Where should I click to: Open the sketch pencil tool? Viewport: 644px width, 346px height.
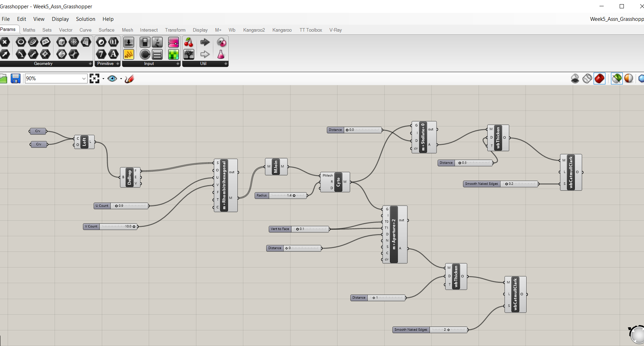pyautogui.click(x=129, y=79)
